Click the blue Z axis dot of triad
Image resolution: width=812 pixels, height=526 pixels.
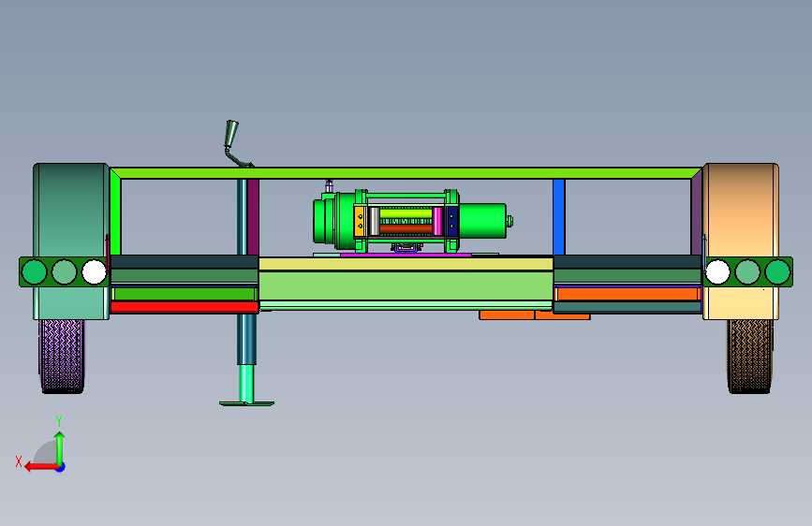[x=61, y=467]
